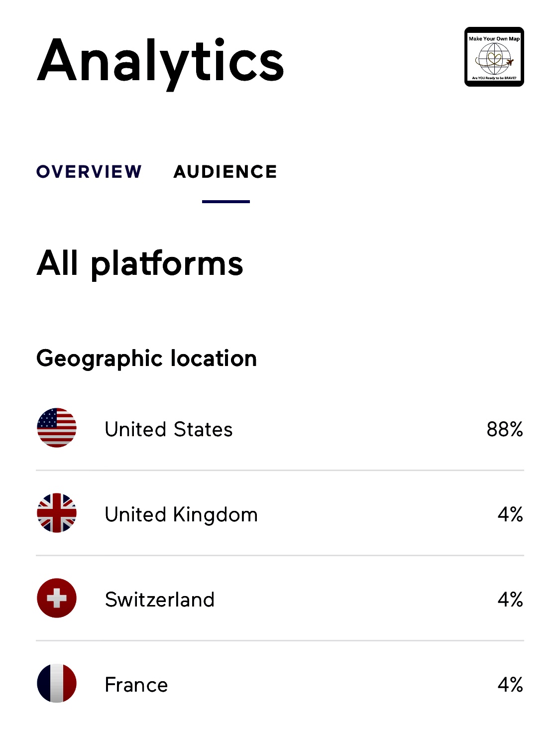Select the United Kingdom country label
The width and height of the screenshot is (560, 730).
pos(181,514)
